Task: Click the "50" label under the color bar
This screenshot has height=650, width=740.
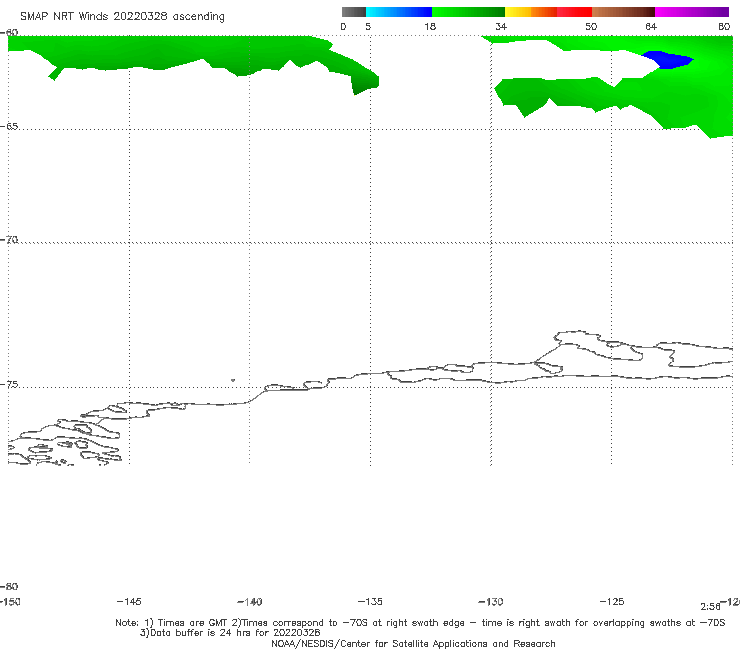Action: pos(591,27)
